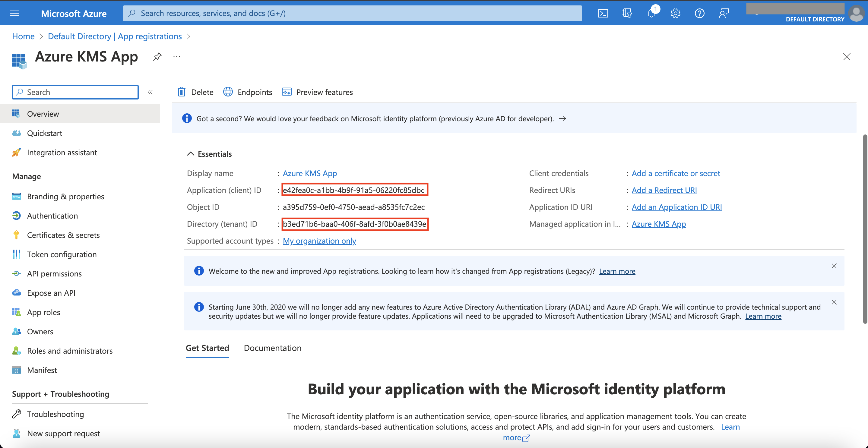Open the more options ellipsis next to title
This screenshot has width=868, height=448.
(x=176, y=57)
